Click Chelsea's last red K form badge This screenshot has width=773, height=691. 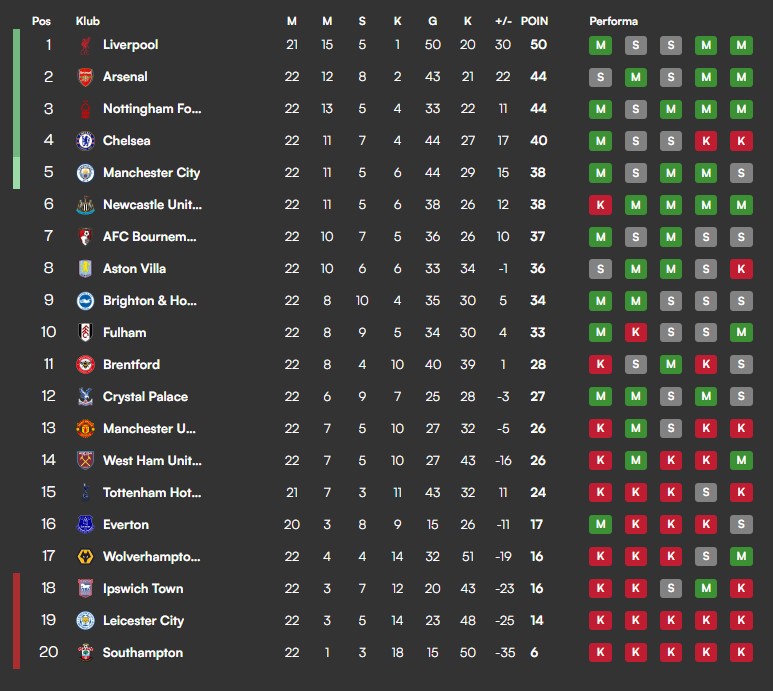click(741, 141)
